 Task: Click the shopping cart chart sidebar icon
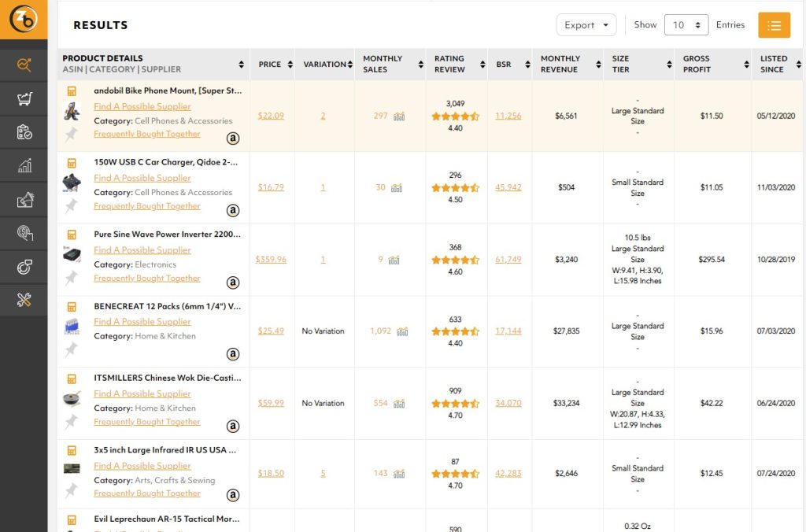(24, 99)
